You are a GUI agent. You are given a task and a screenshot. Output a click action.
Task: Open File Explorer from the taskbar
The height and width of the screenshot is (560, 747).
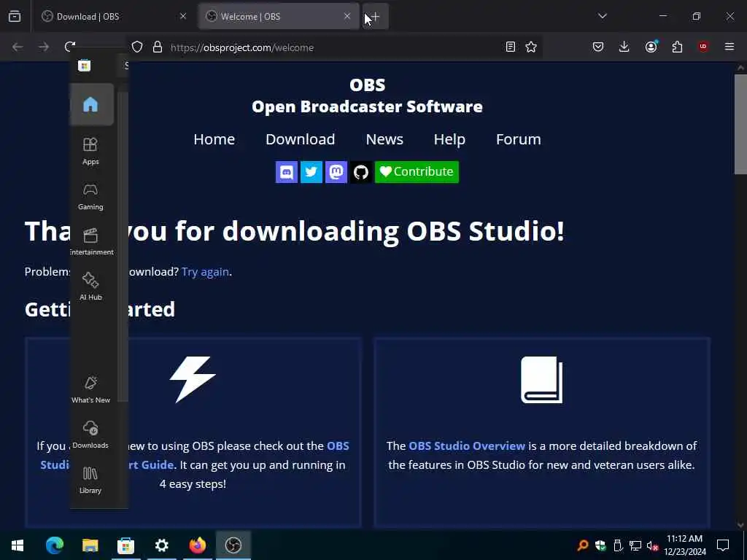[x=90, y=545]
